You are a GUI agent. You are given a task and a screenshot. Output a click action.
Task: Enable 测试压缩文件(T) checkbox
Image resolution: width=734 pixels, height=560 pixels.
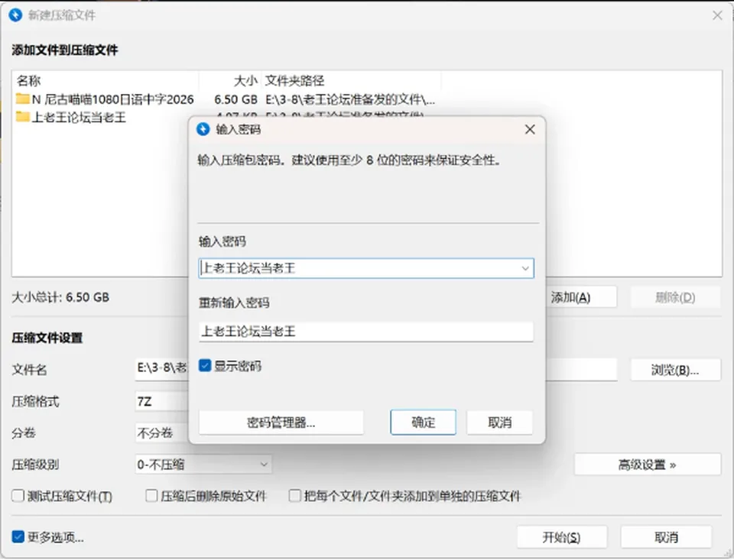click(18, 495)
